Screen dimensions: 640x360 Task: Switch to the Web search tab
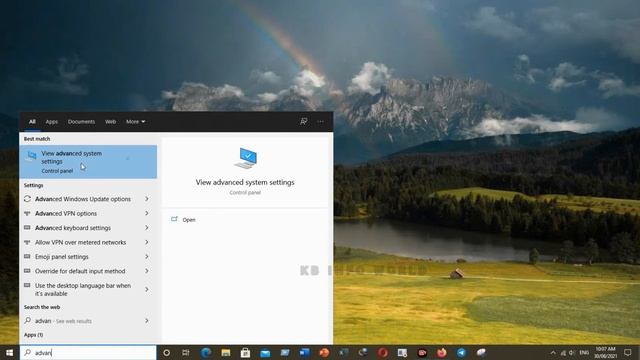pyautogui.click(x=110, y=122)
